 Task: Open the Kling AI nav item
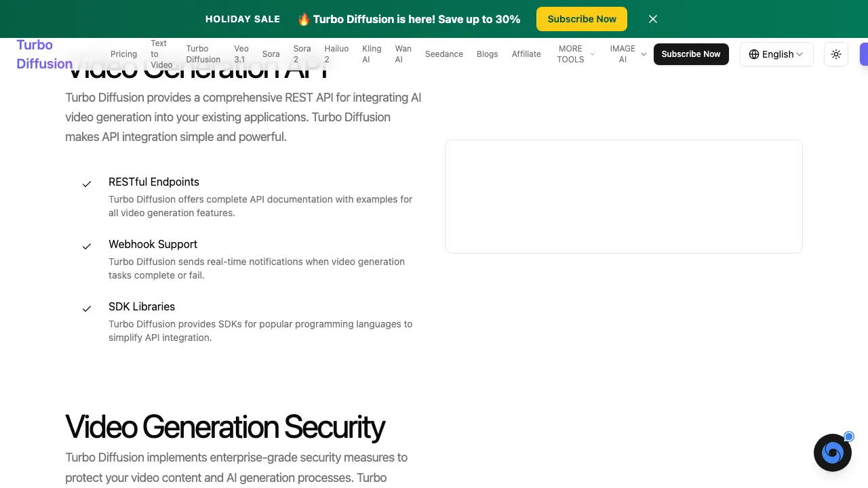[x=372, y=54]
